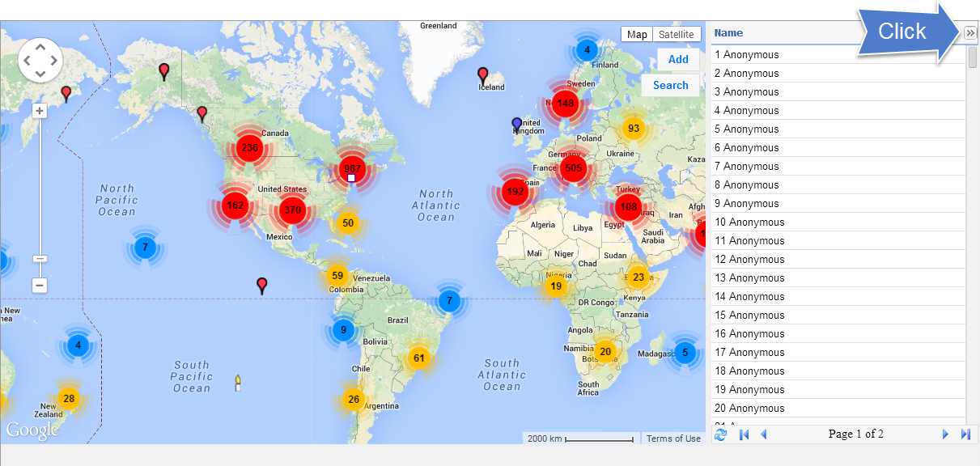Click the candle marker in South Pacific

(238, 383)
